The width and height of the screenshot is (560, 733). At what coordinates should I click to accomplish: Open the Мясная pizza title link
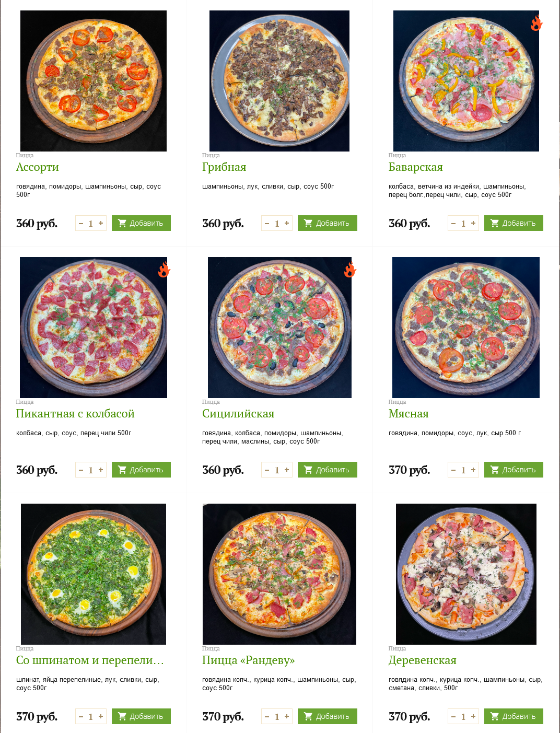pos(409,414)
